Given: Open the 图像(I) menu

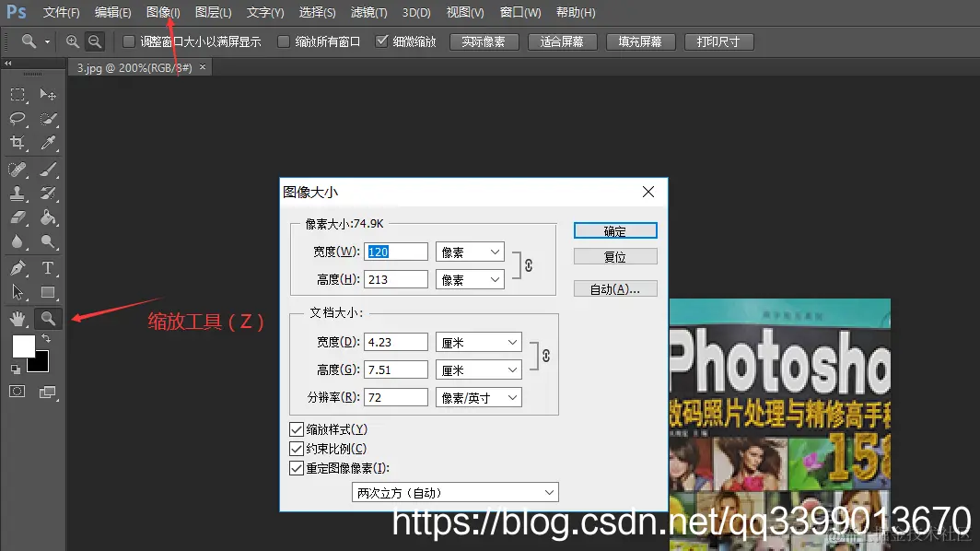Looking at the screenshot, I should tap(162, 12).
